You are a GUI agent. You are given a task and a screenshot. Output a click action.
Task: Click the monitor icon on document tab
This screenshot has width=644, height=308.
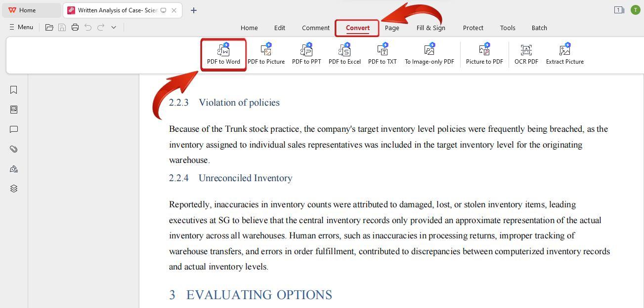pyautogui.click(x=163, y=10)
